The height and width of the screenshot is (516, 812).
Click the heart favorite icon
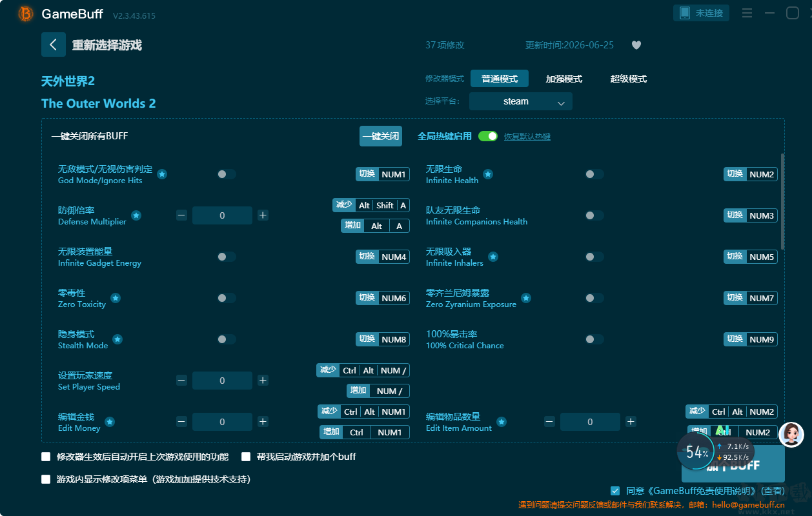click(636, 45)
